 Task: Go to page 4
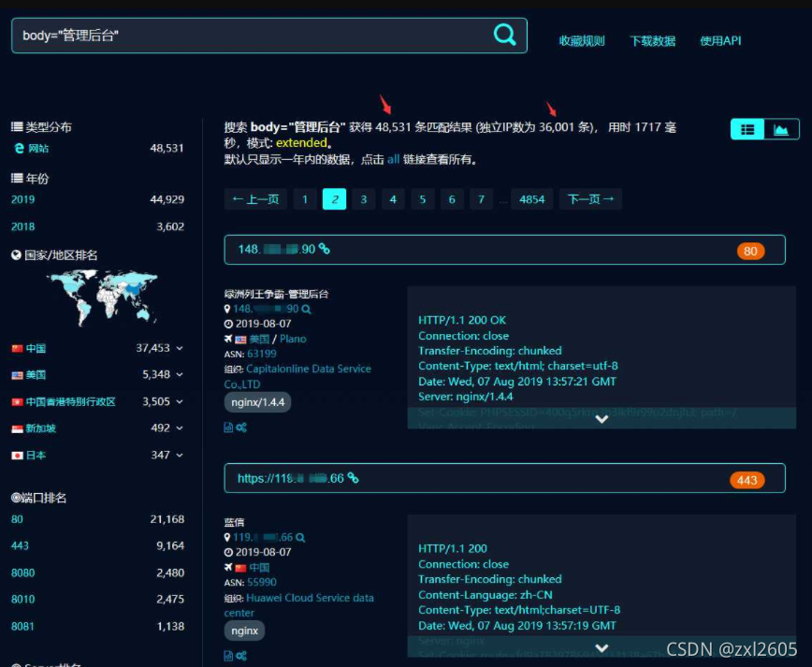[x=393, y=199]
